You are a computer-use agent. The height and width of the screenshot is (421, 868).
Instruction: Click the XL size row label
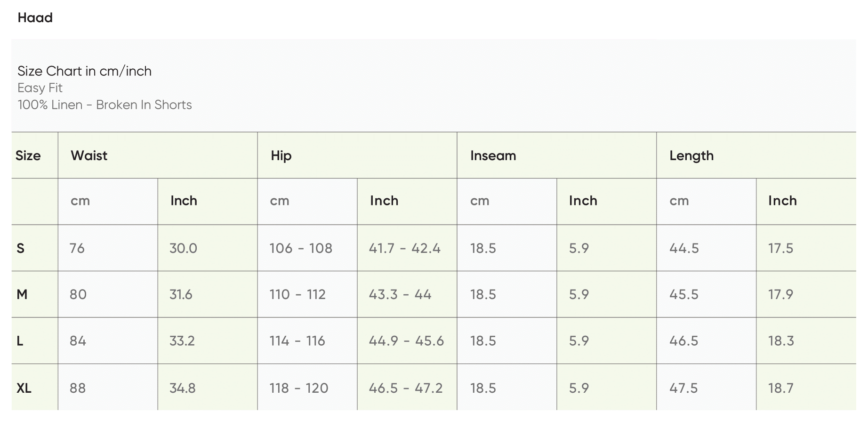pos(24,388)
